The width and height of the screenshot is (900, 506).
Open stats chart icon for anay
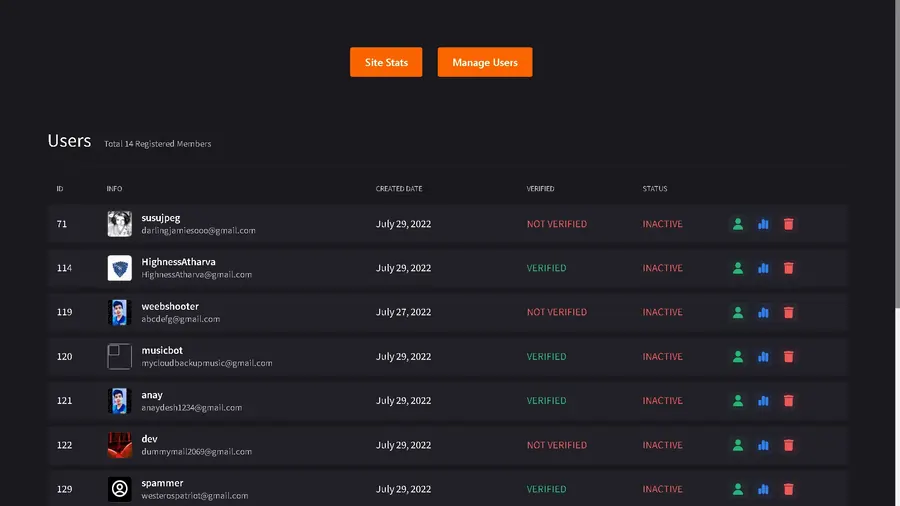[x=763, y=400]
